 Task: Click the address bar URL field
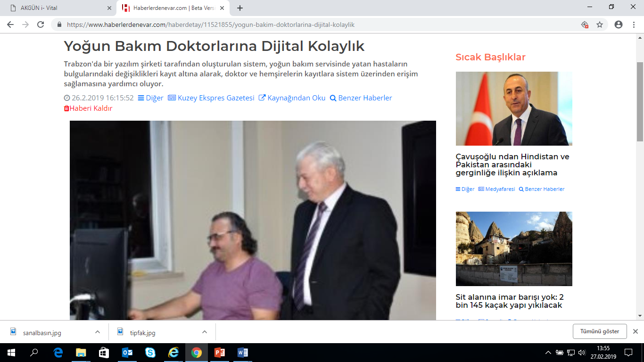(x=321, y=25)
